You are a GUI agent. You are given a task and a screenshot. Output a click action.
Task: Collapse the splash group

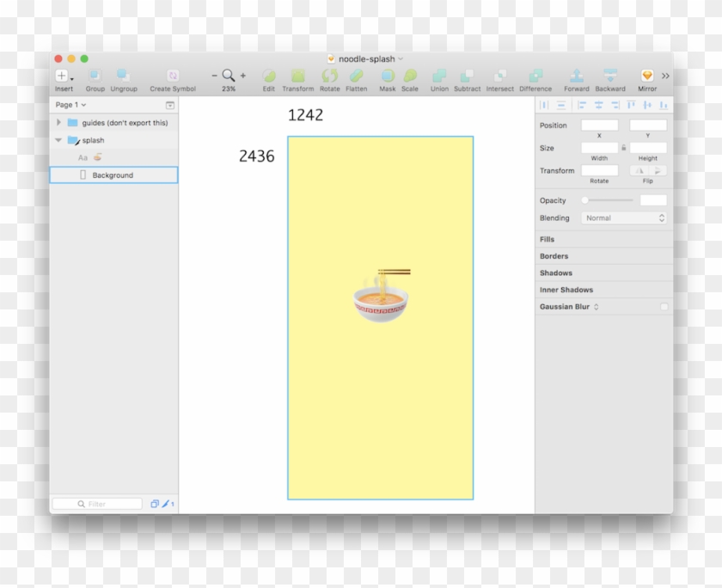(x=58, y=140)
